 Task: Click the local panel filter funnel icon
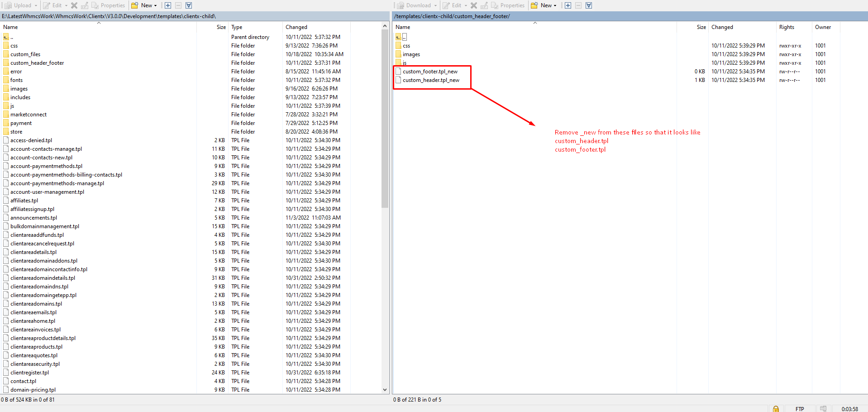189,5
